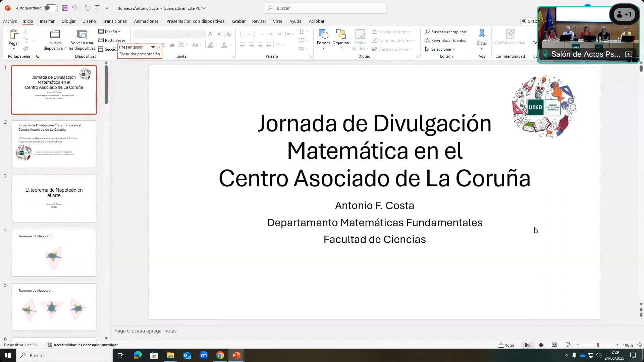644x362 pixels.
Task: Open Presentación con diapositivas tab
Action: 195,21
